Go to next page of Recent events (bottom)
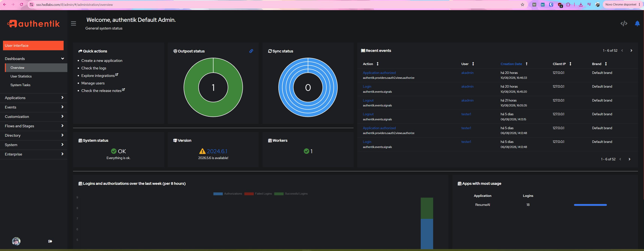Screen dimensions: 644x251 tap(630, 159)
